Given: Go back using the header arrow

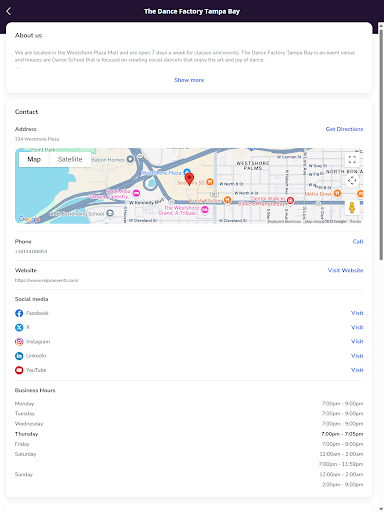Looking at the screenshot, I should 9,11.
